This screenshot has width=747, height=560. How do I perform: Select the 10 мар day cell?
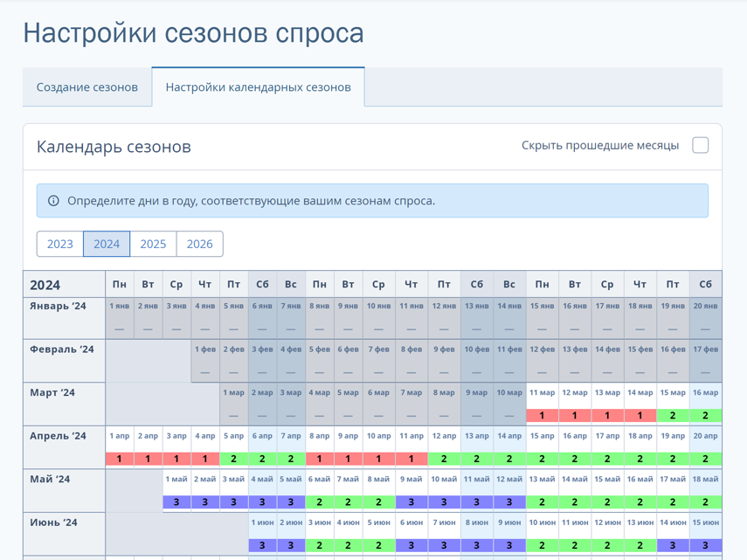[509, 404]
